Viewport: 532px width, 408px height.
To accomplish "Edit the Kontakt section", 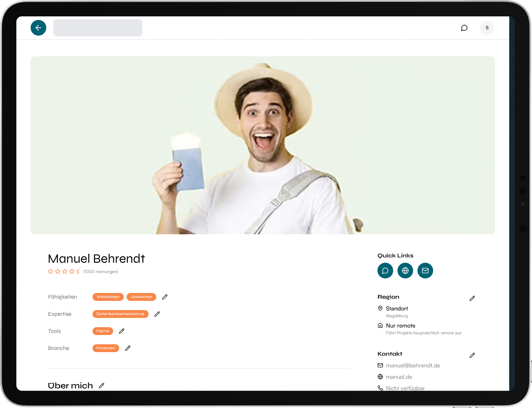I will click(472, 355).
